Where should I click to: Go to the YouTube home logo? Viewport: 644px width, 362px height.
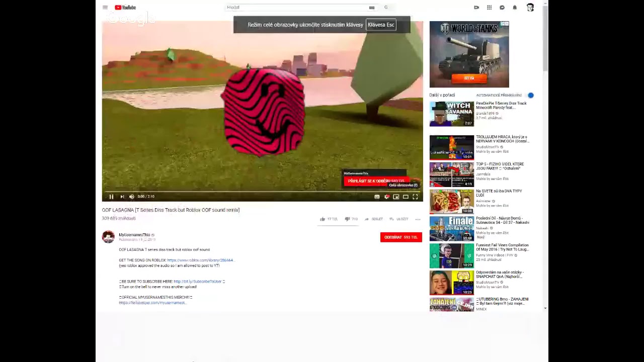click(125, 8)
